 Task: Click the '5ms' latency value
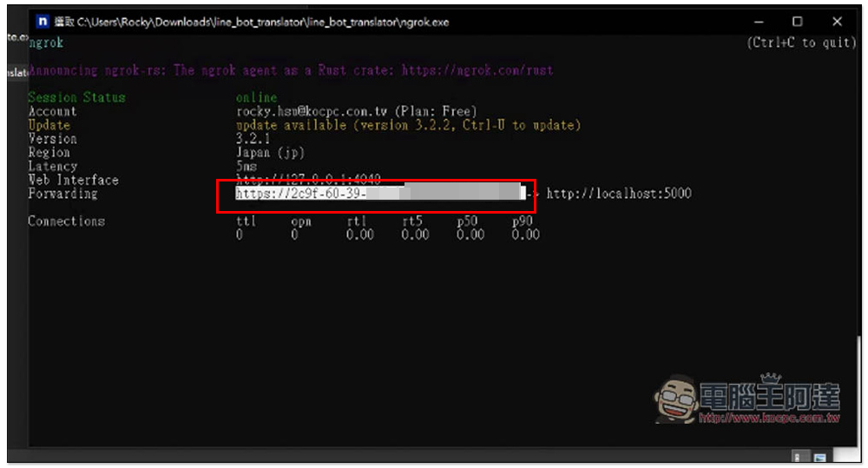point(247,166)
